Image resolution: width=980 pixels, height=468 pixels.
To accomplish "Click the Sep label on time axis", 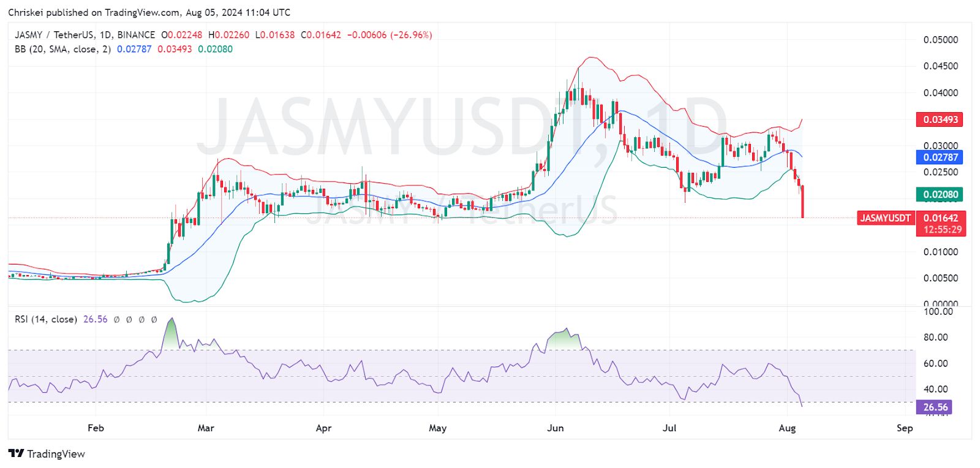I will [x=905, y=428].
